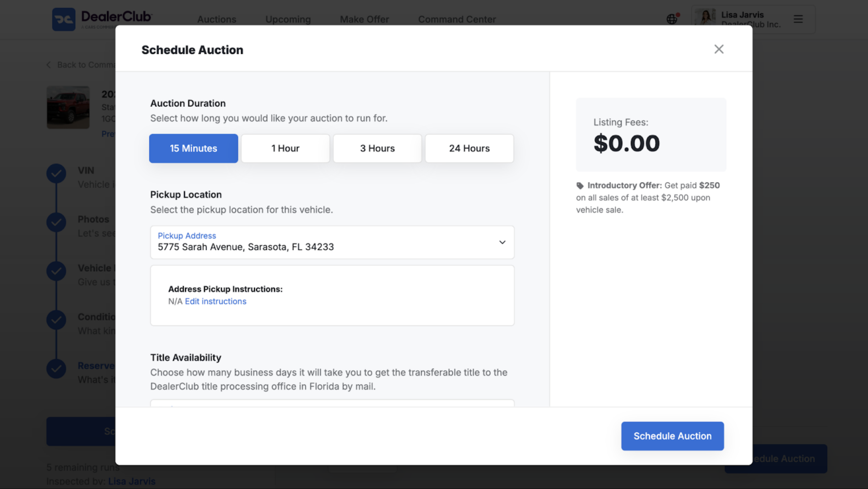The image size is (868, 489).
Task: Open the red truck vehicle thumbnail
Action: (68, 107)
